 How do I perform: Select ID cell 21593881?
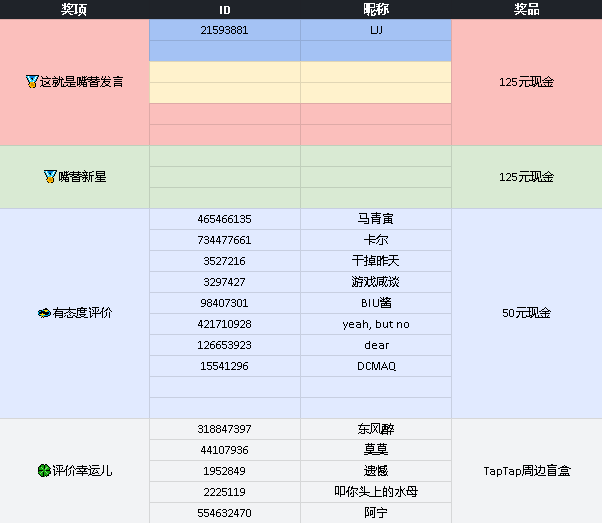tap(225, 30)
